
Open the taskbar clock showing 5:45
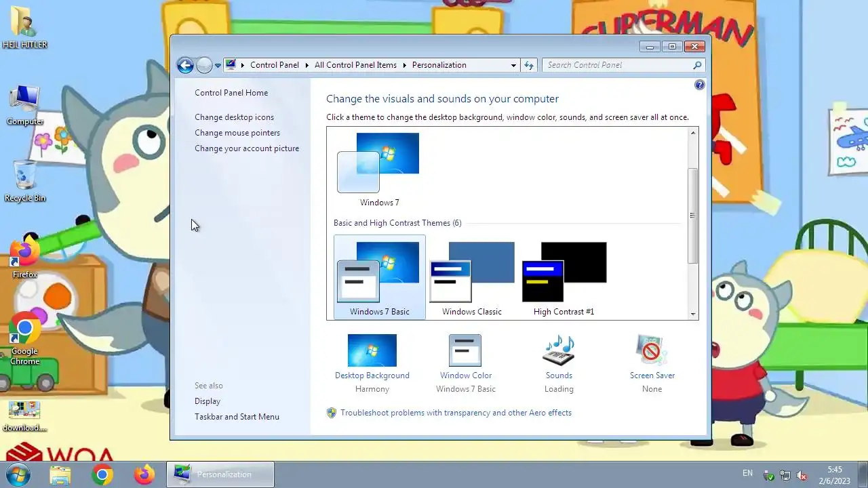pyautogui.click(x=834, y=474)
